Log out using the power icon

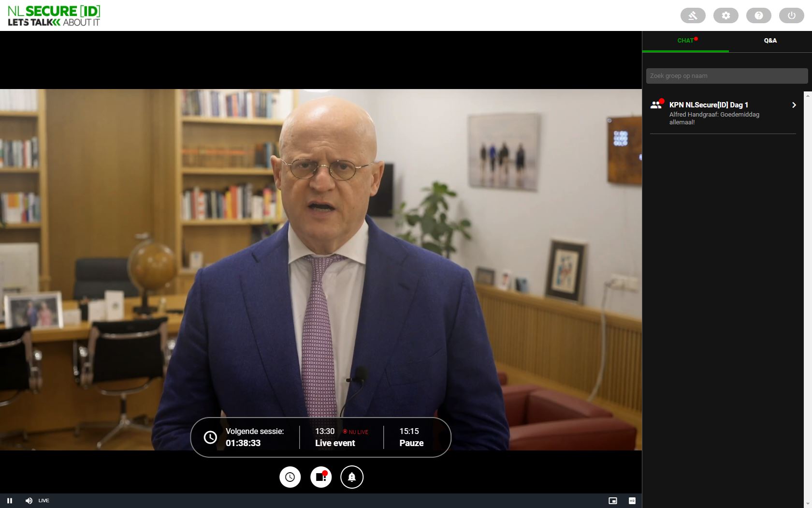[791, 15]
